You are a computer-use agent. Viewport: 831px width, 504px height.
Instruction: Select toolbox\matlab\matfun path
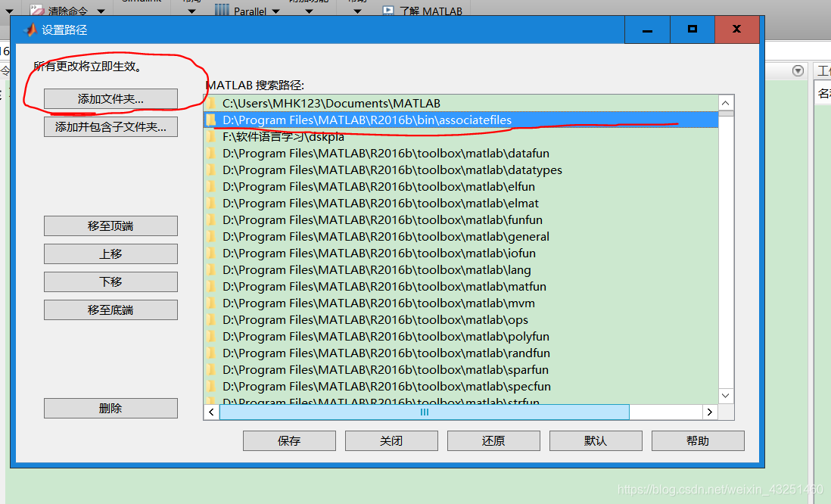click(x=461, y=286)
